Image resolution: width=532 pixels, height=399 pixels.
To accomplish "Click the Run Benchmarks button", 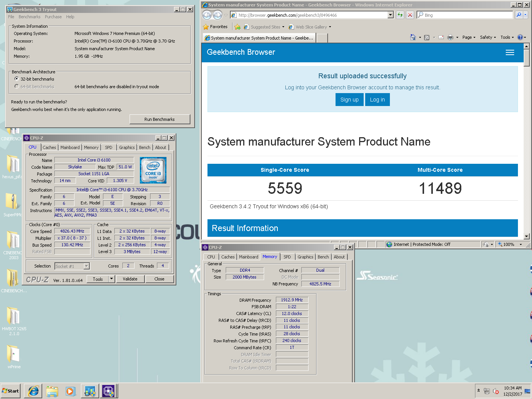I will [160, 119].
